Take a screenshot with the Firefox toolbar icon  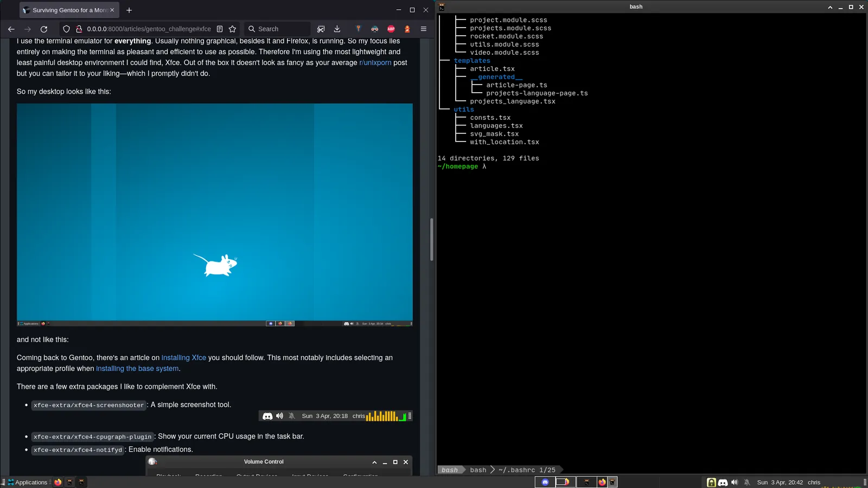pos(321,29)
